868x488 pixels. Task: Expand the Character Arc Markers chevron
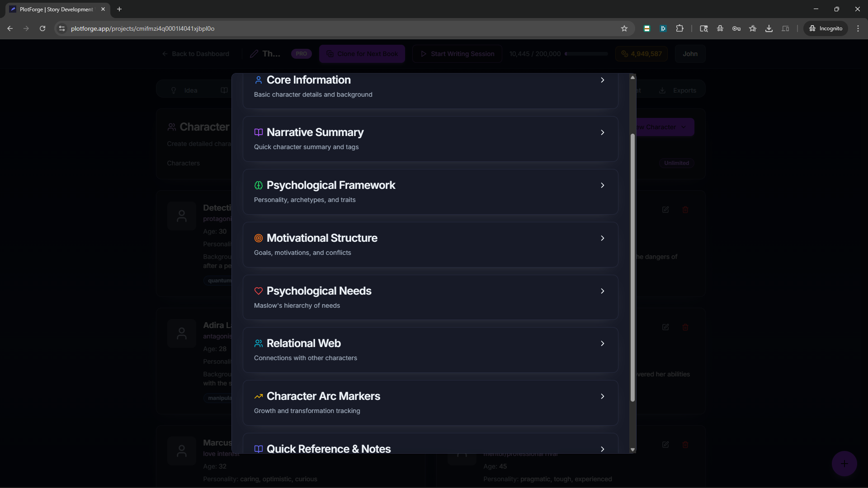coord(602,396)
